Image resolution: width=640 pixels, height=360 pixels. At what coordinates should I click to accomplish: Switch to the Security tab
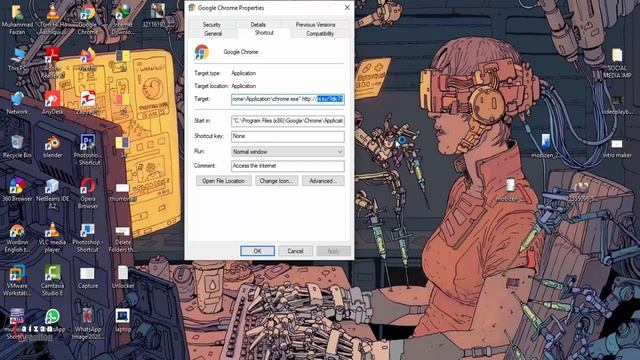coord(211,24)
